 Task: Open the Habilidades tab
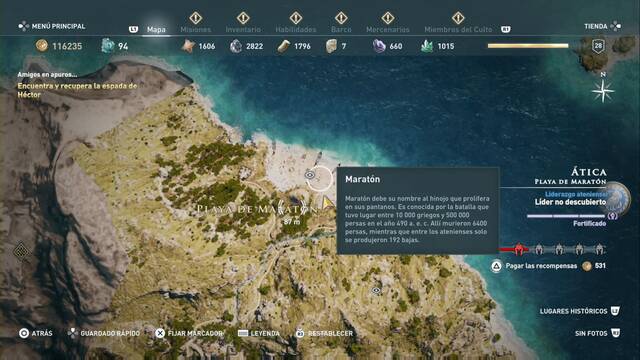(296, 29)
